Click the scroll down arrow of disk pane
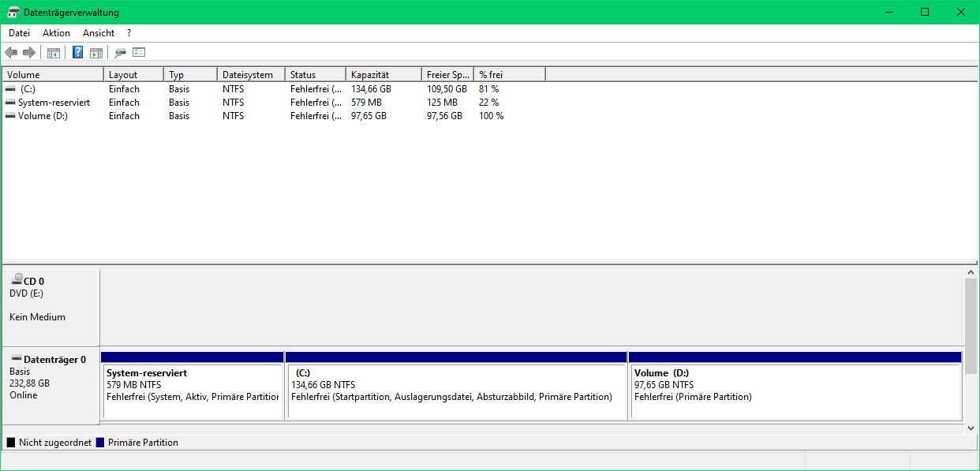Image resolution: width=980 pixels, height=471 pixels. click(x=971, y=428)
